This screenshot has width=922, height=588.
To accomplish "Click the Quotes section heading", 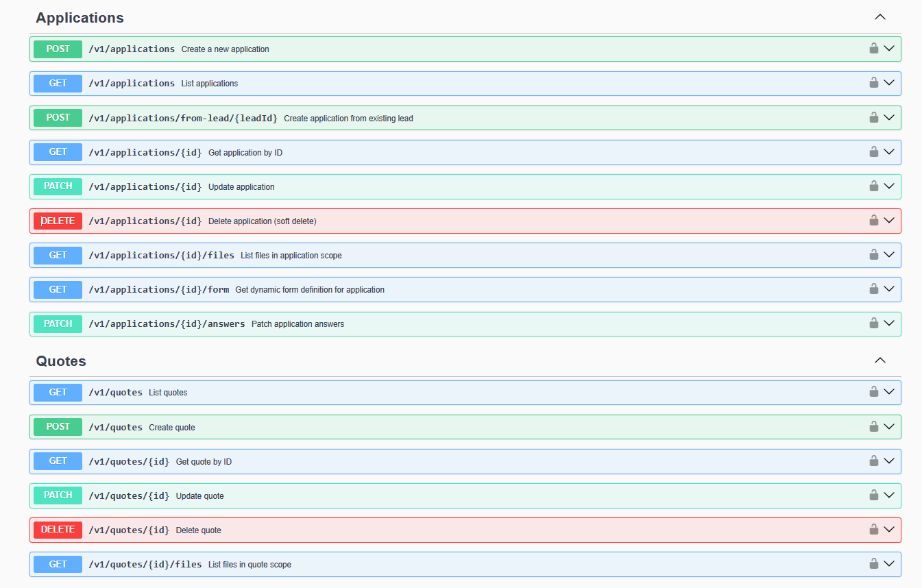I will point(61,361).
